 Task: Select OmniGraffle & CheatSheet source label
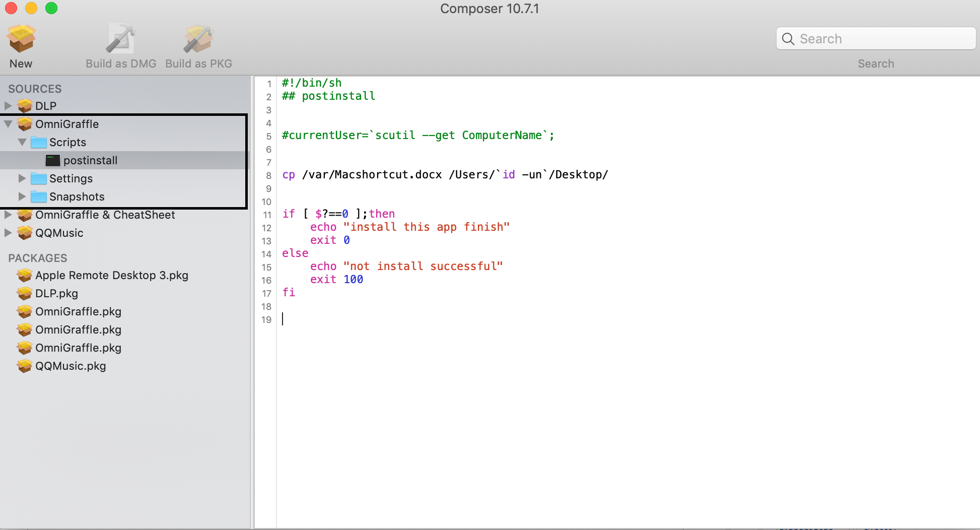pos(105,215)
